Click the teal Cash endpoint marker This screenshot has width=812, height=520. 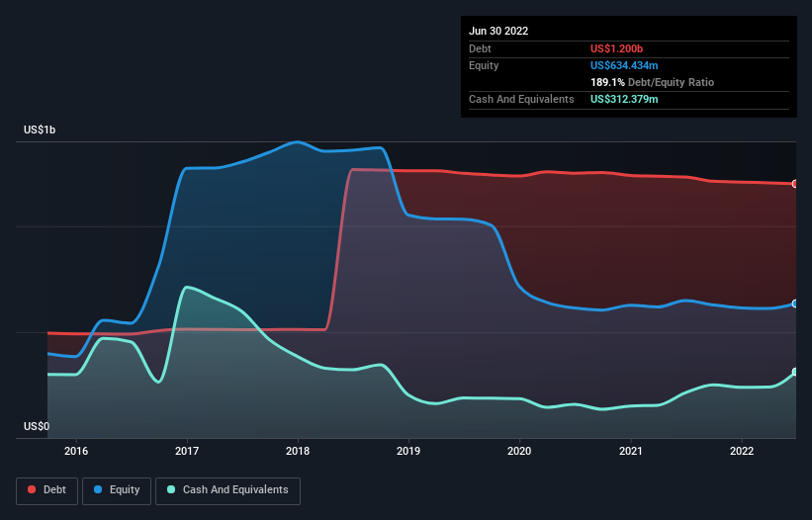tap(795, 372)
